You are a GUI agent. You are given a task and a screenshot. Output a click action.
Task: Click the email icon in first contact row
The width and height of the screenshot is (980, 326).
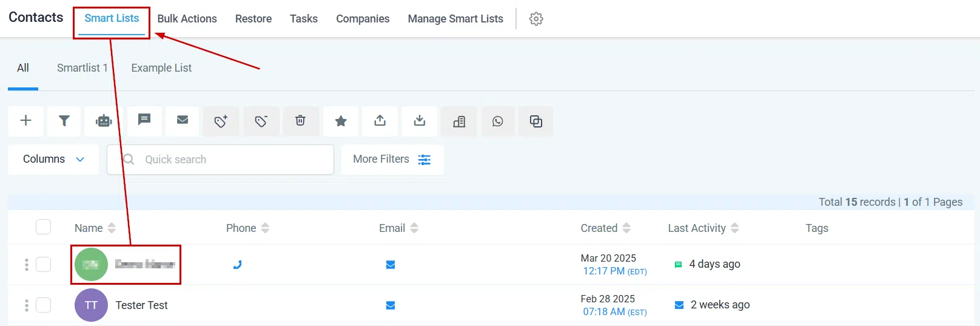(391, 265)
